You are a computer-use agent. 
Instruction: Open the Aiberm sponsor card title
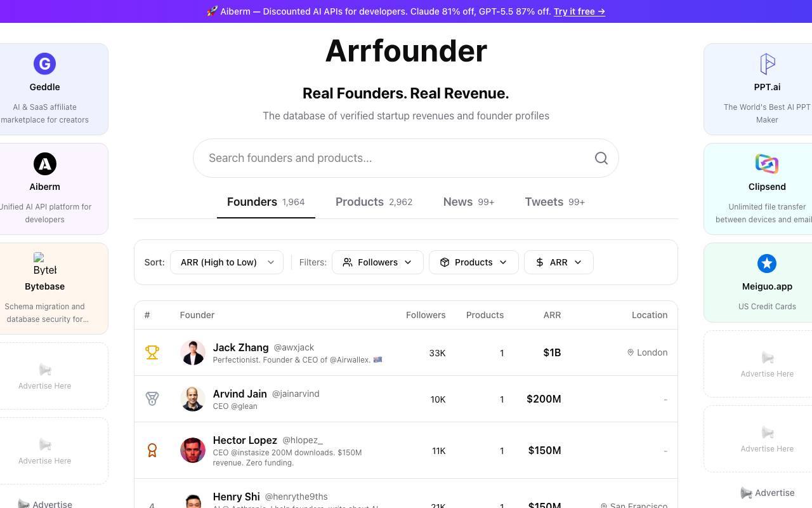point(44,187)
